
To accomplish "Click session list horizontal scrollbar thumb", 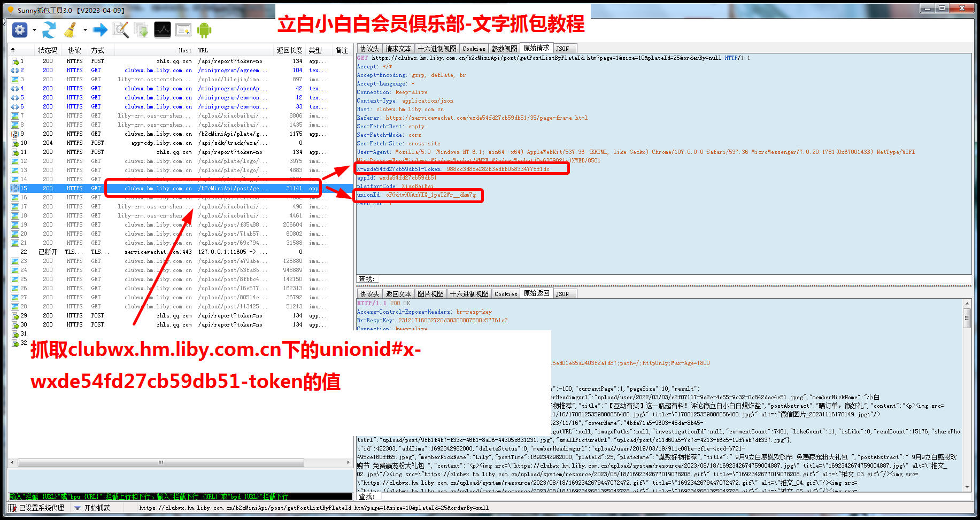I will click(160, 463).
